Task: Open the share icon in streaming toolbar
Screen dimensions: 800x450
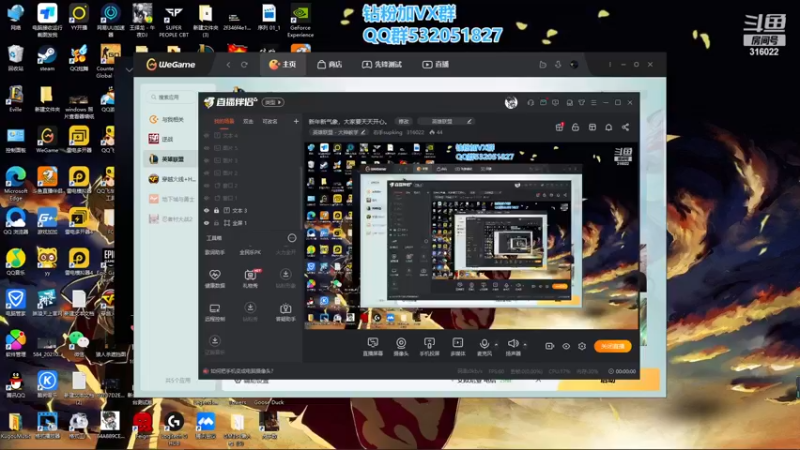Action: [625, 127]
